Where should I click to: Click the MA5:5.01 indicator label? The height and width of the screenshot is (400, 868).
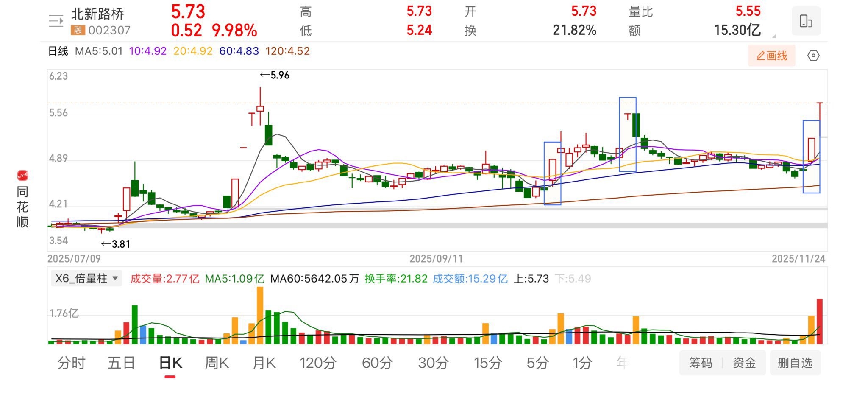point(99,51)
